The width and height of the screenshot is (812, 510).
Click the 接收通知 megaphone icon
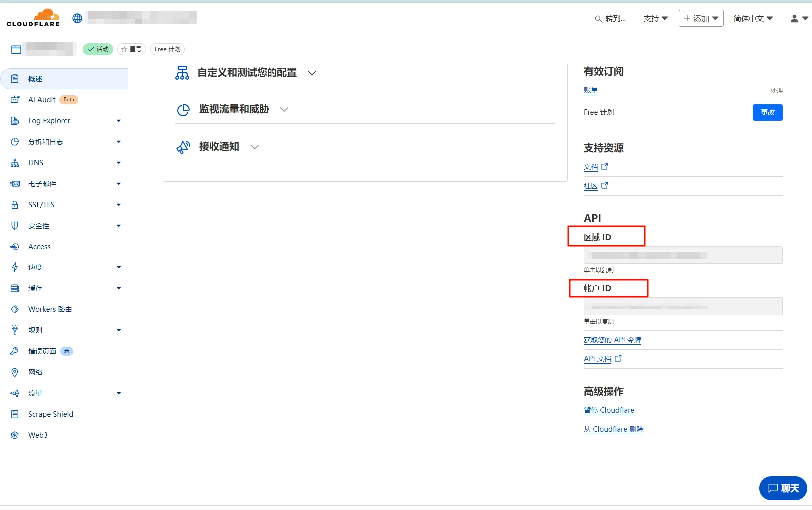tap(183, 147)
